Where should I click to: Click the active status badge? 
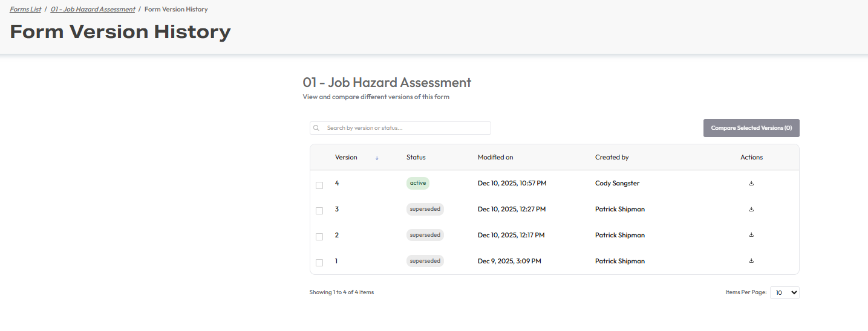pos(418,183)
